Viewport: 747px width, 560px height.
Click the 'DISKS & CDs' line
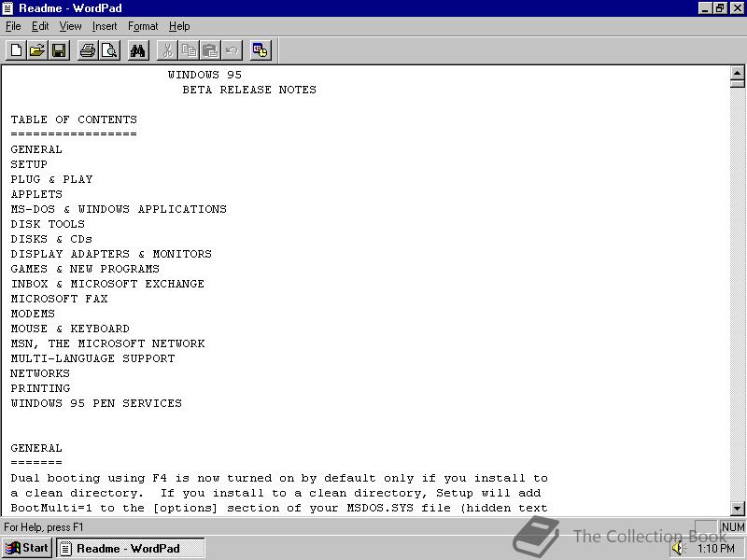[x=51, y=239]
